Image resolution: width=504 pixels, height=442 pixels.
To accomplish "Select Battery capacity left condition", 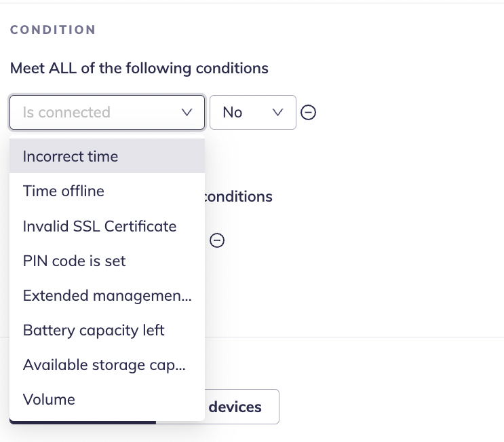I will click(94, 330).
